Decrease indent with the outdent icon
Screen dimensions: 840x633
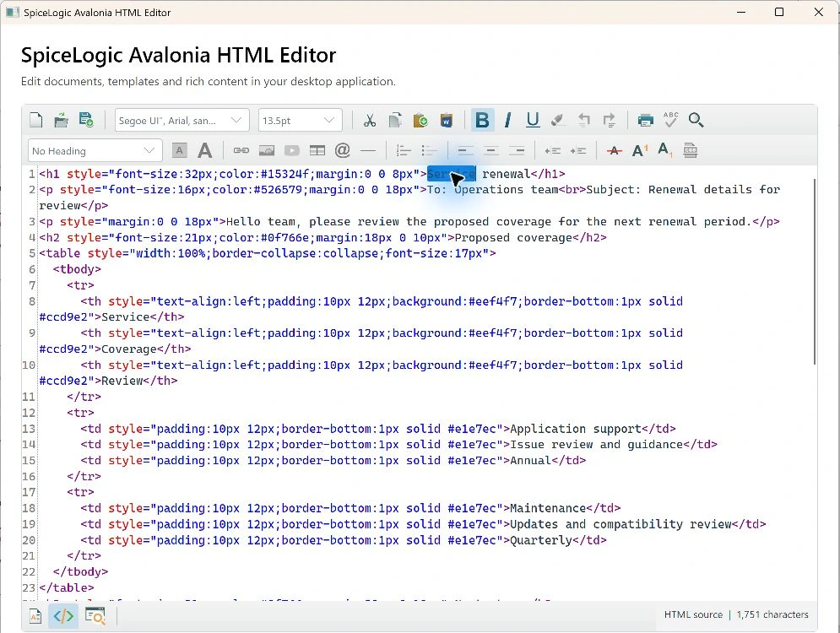coord(552,151)
